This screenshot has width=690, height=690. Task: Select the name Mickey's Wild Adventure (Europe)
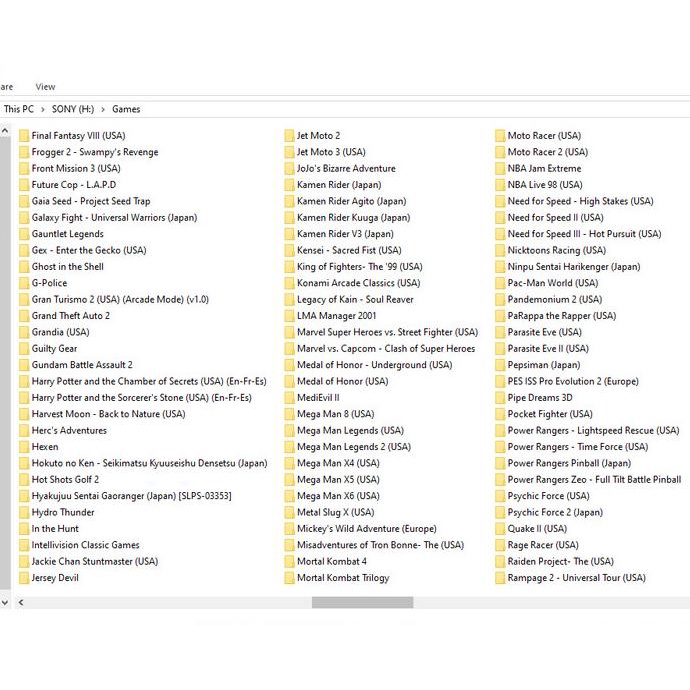(367, 529)
